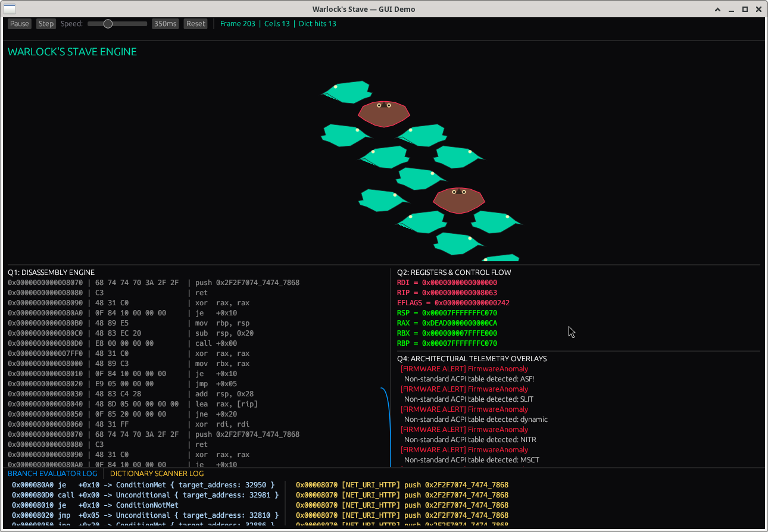
Task: Click branch log entry 0x000080D0 call Unconditional
Action: [x=145, y=495]
